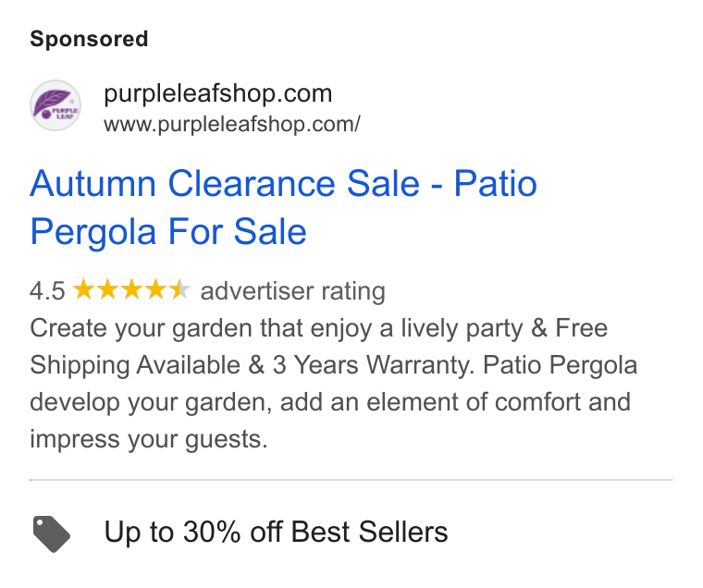Click the 4.5 rating number
This screenshot has width=703, height=588.
(47, 291)
